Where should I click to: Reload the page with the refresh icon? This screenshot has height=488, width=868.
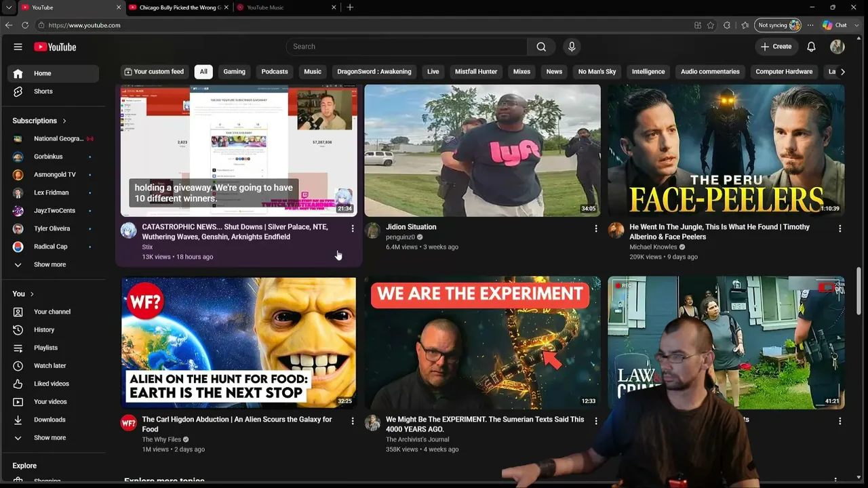click(x=25, y=25)
